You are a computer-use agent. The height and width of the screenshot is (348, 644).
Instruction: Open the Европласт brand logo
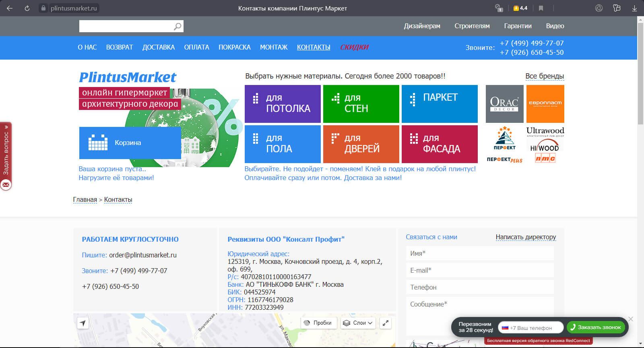pyautogui.click(x=545, y=104)
